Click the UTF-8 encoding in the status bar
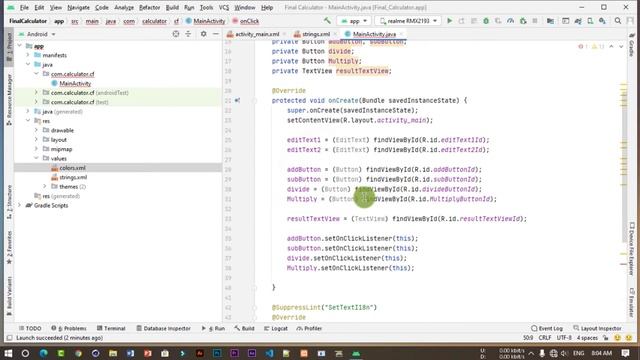 point(564,338)
